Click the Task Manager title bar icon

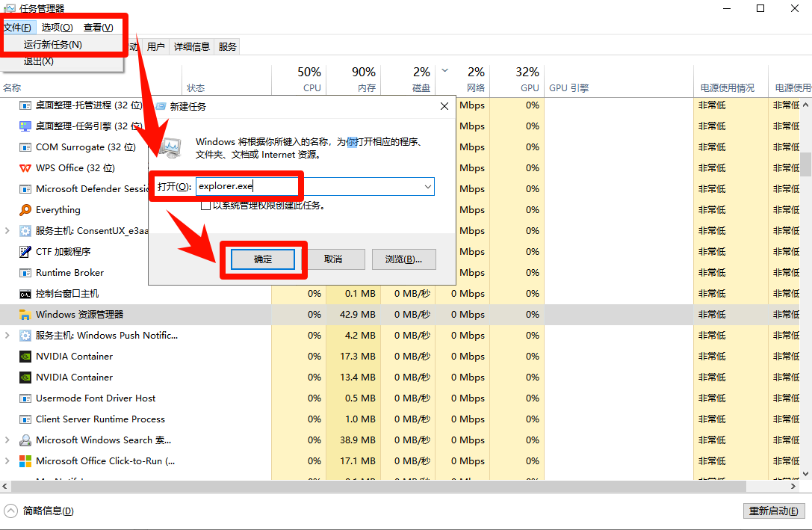(9, 8)
